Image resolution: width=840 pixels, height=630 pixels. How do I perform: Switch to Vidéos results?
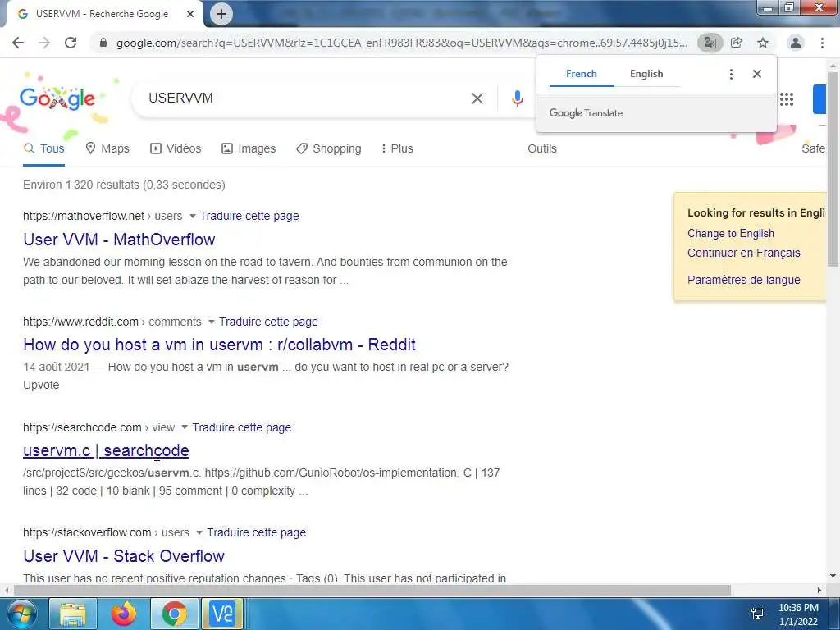(176, 149)
